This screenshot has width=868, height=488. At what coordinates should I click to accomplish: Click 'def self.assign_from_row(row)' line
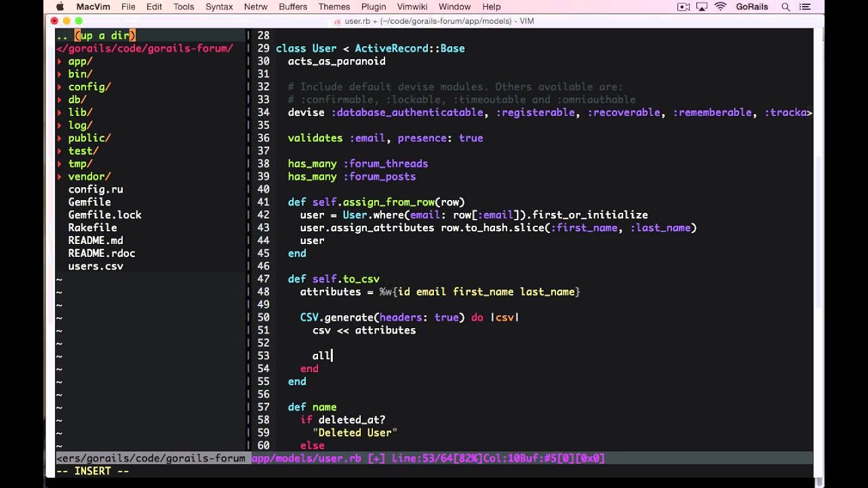click(376, 202)
